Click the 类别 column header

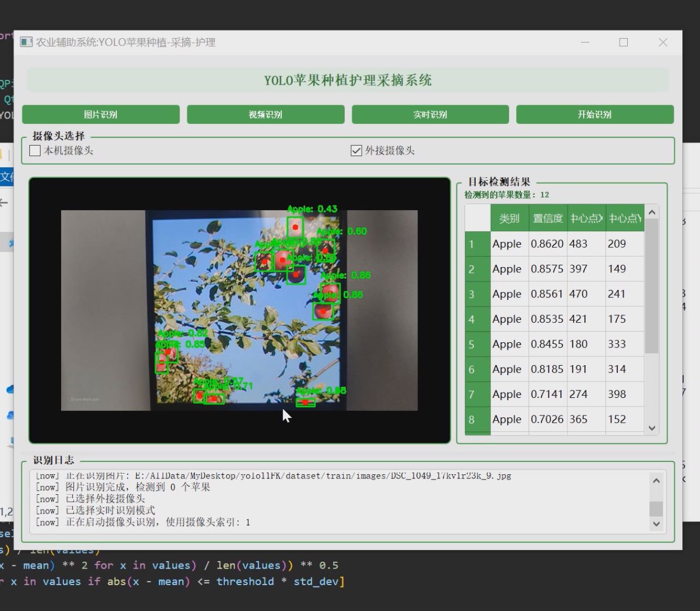click(x=510, y=218)
